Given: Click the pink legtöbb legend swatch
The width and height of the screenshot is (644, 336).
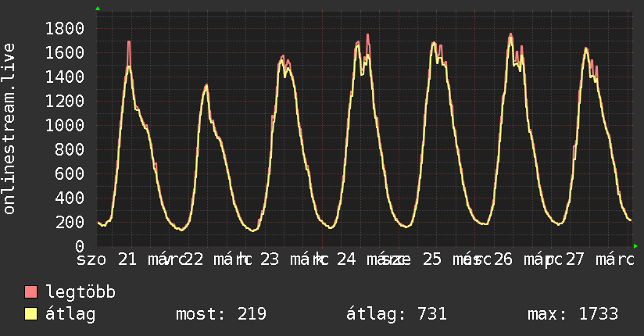Looking at the screenshot, I should (30, 291).
